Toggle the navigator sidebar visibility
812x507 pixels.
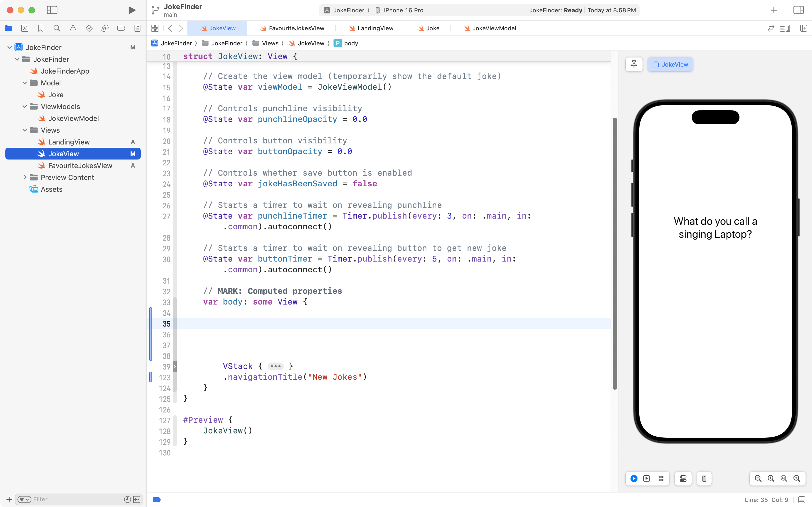52,10
